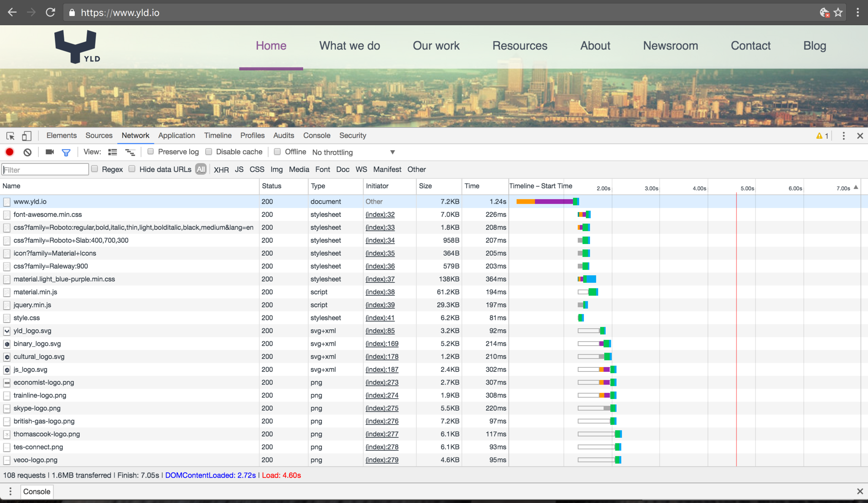Toggle the blue filter funnel icon
This screenshot has width=868, height=503.
pyautogui.click(x=66, y=152)
